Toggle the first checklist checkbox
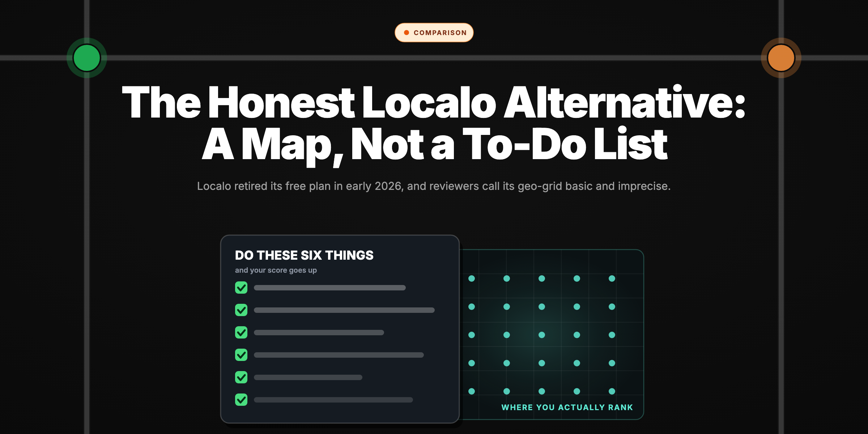Image resolution: width=868 pixels, height=434 pixels. (241, 288)
